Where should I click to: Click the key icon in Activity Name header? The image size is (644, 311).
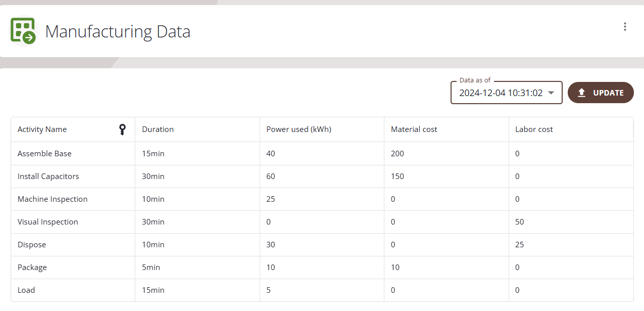tap(122, 129)
